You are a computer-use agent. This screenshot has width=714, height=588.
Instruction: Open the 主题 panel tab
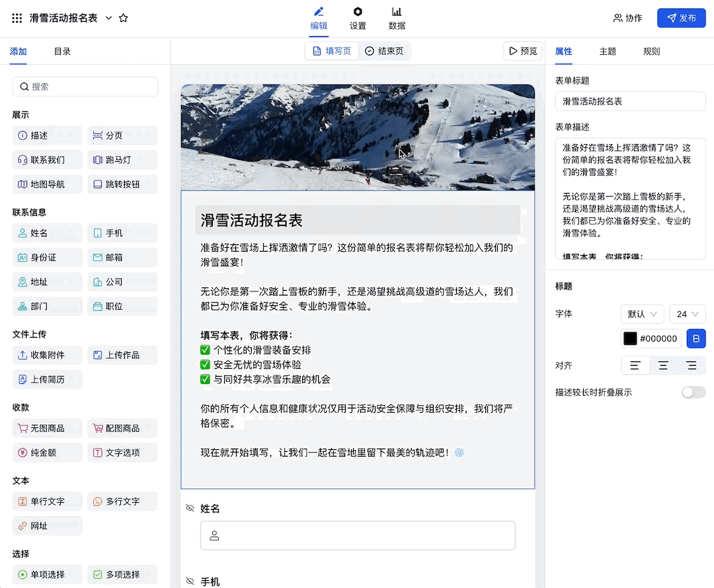coord(608,51)
